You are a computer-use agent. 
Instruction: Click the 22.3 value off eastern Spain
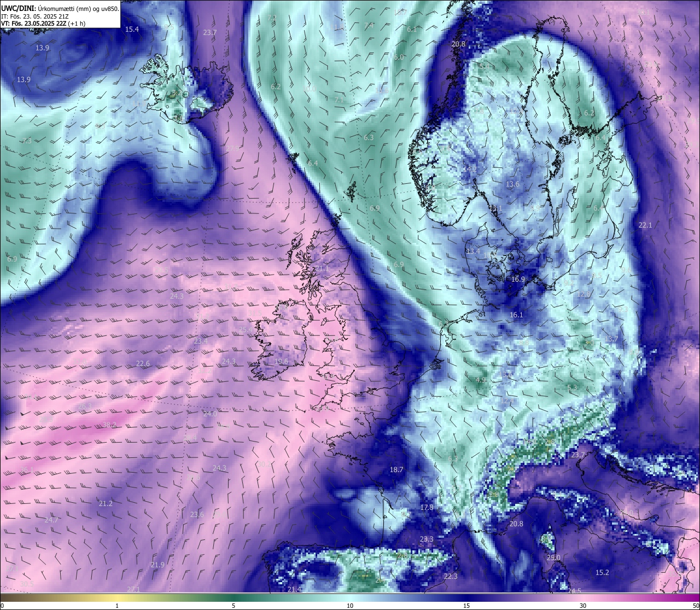click(x=451, y=577)
